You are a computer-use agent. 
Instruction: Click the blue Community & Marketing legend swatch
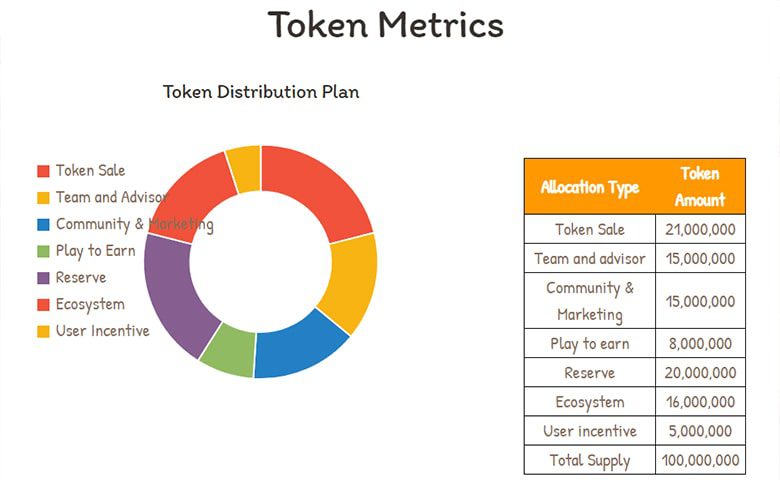(x=43, y=224)
